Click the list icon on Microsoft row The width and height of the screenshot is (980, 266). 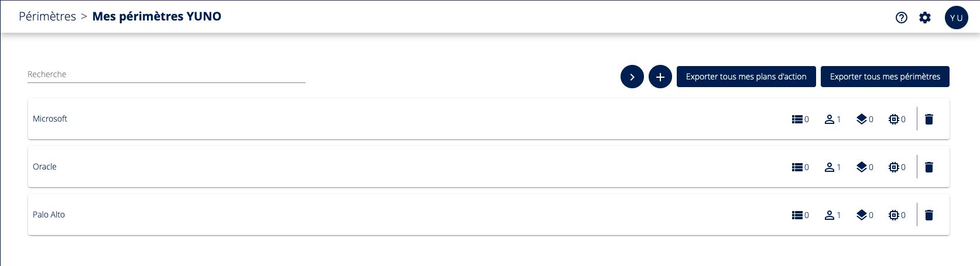point(797,119)
